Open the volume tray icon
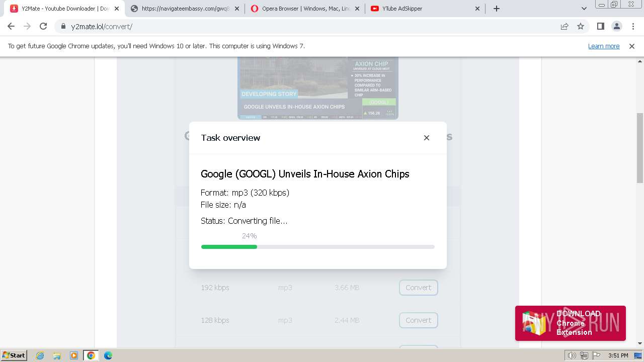 572,355
